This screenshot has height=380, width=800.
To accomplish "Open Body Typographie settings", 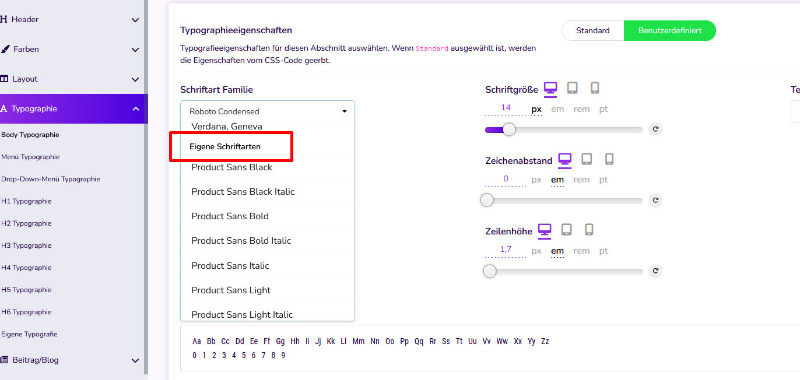I will pyautogui.click(x=31, y=135).
